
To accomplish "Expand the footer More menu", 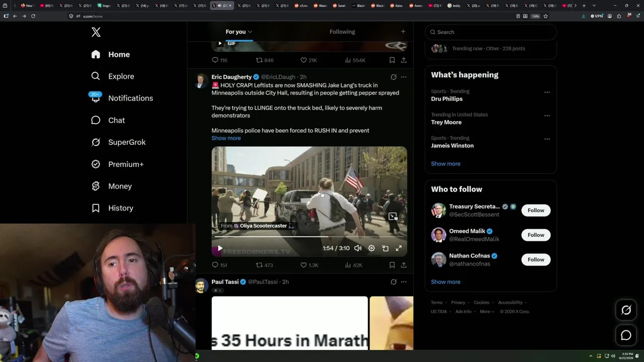I will point(487,312).
